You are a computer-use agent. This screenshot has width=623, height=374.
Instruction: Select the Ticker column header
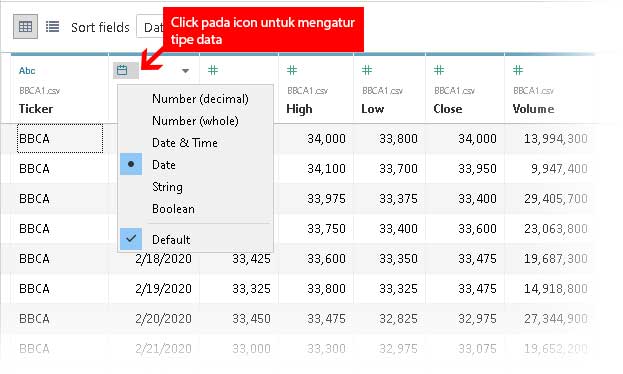36,109
